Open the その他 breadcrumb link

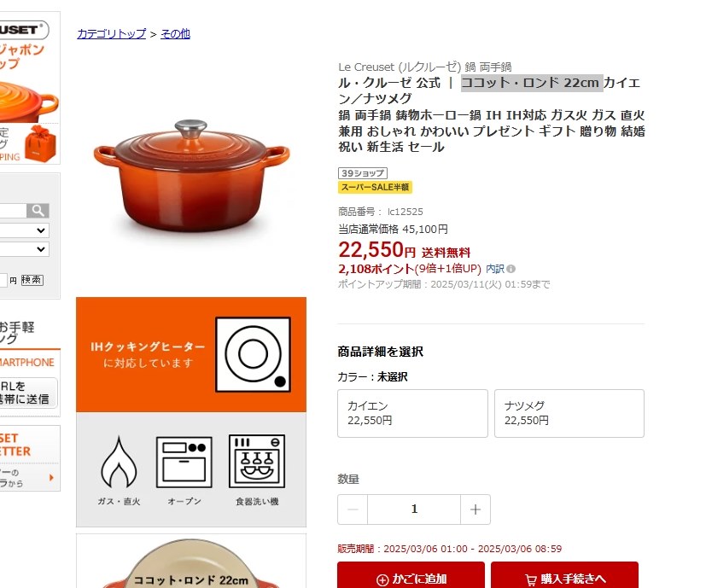pyautogui.click(x=175, y=34)
